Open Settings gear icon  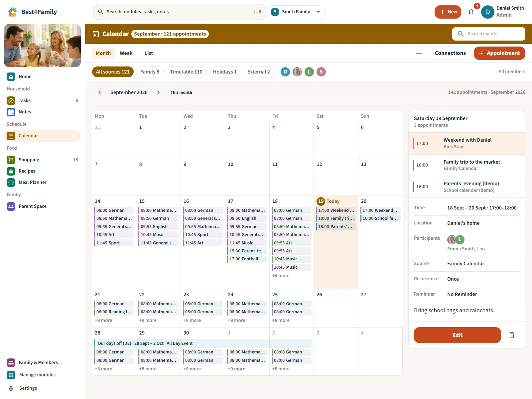point(11,388)
